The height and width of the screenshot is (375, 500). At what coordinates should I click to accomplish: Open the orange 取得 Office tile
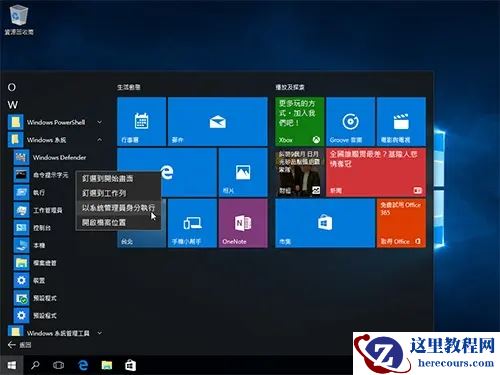[401, 223]
